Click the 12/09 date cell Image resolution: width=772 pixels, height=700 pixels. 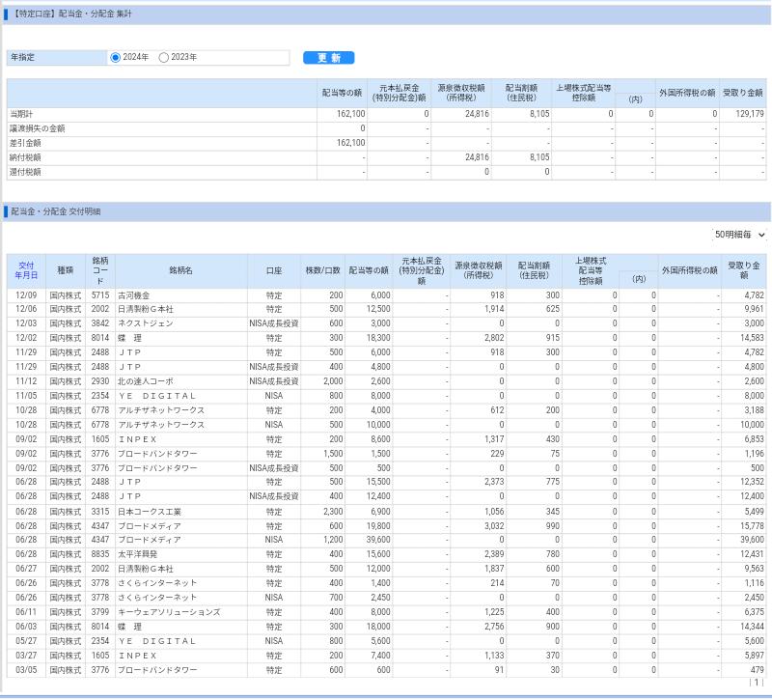26,295
